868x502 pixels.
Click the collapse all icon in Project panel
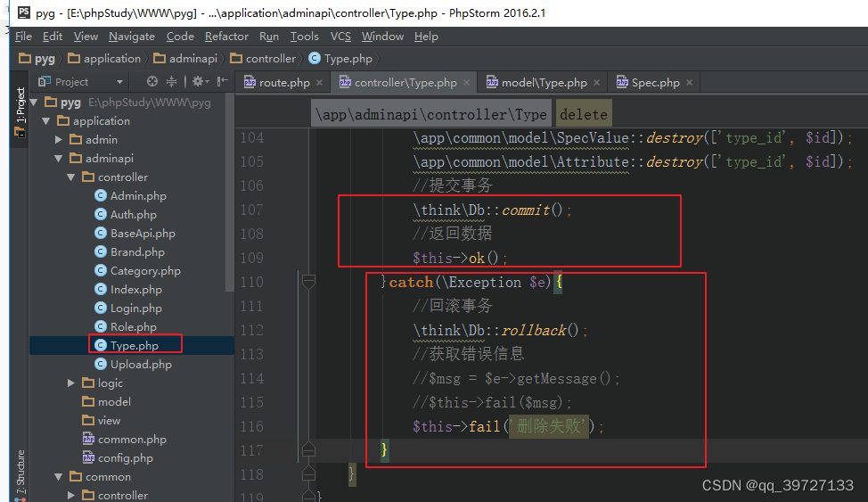172,82
